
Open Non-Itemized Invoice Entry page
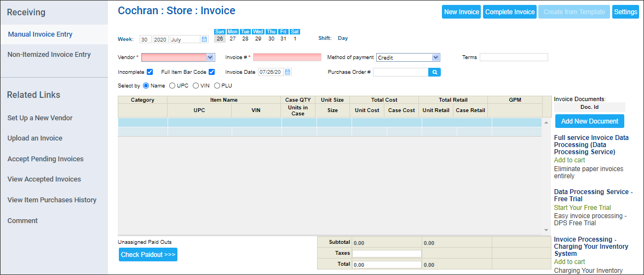[49, 55]
